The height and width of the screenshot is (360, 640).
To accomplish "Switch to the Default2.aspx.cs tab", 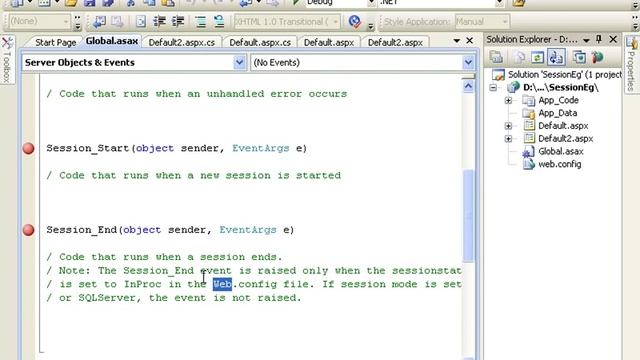I will 182,42.
